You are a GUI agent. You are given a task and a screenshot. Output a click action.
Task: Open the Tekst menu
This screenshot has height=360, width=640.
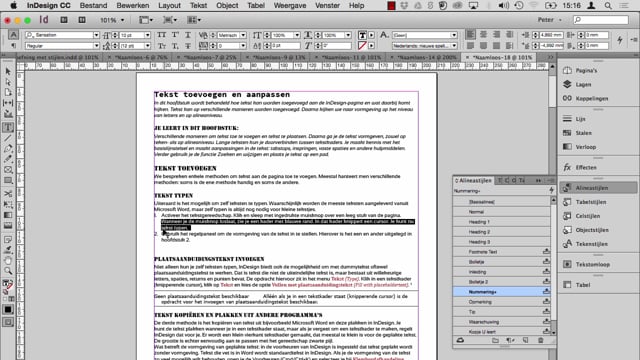click(198, 6)
